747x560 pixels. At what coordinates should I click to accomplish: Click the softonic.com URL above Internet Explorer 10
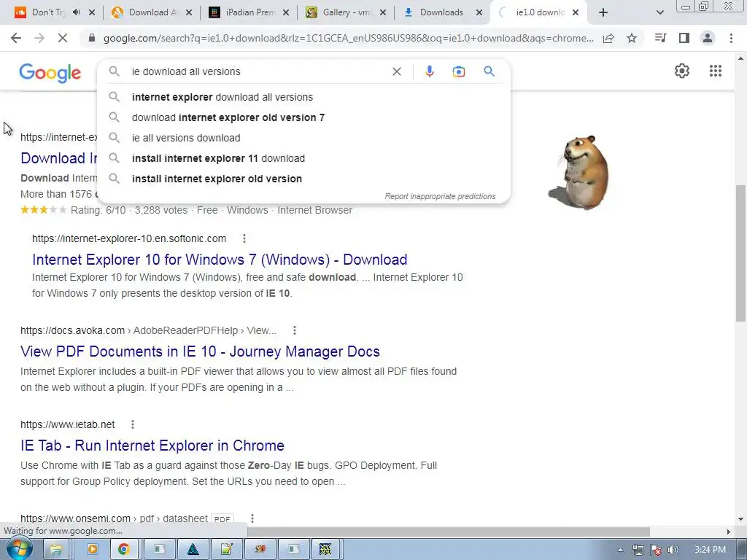coord(129,238)
